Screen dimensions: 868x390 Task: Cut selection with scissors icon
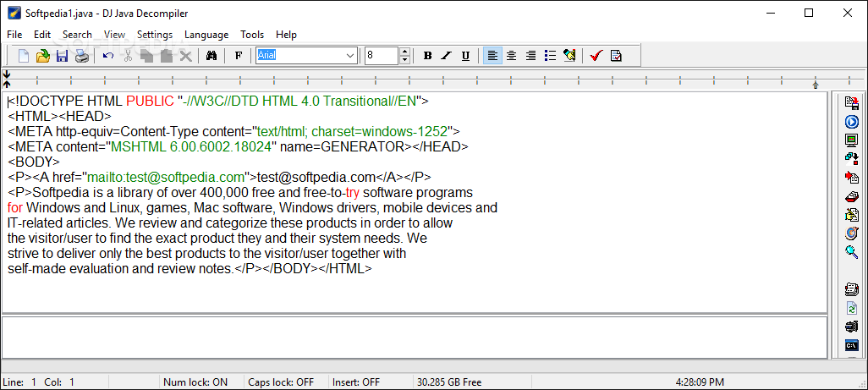(x=128, y=56)
